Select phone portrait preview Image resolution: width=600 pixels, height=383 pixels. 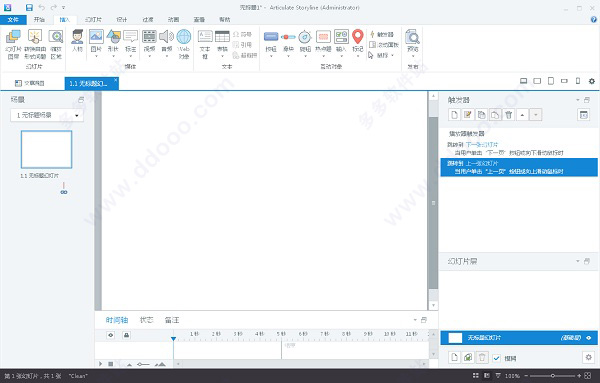578,81
